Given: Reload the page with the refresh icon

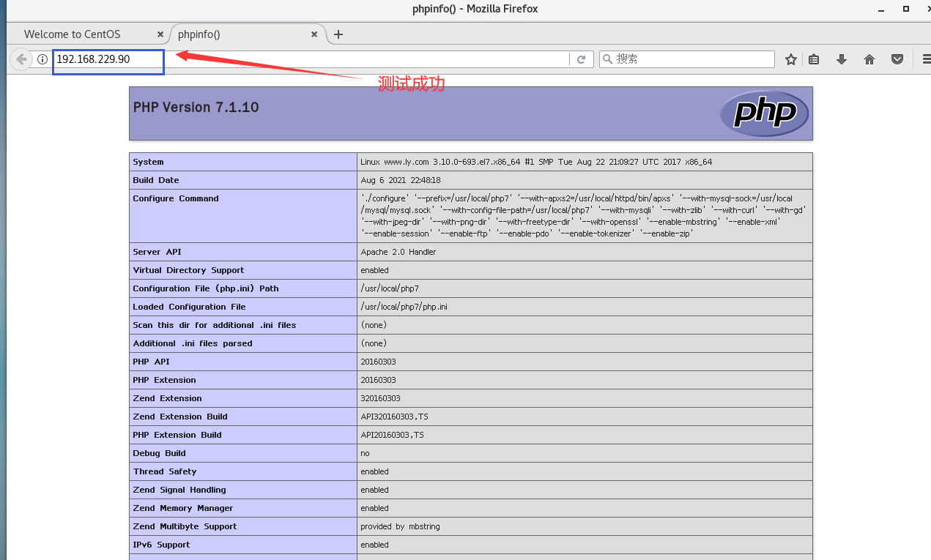Looking at the screenshot, I should (x=582, y=59).
